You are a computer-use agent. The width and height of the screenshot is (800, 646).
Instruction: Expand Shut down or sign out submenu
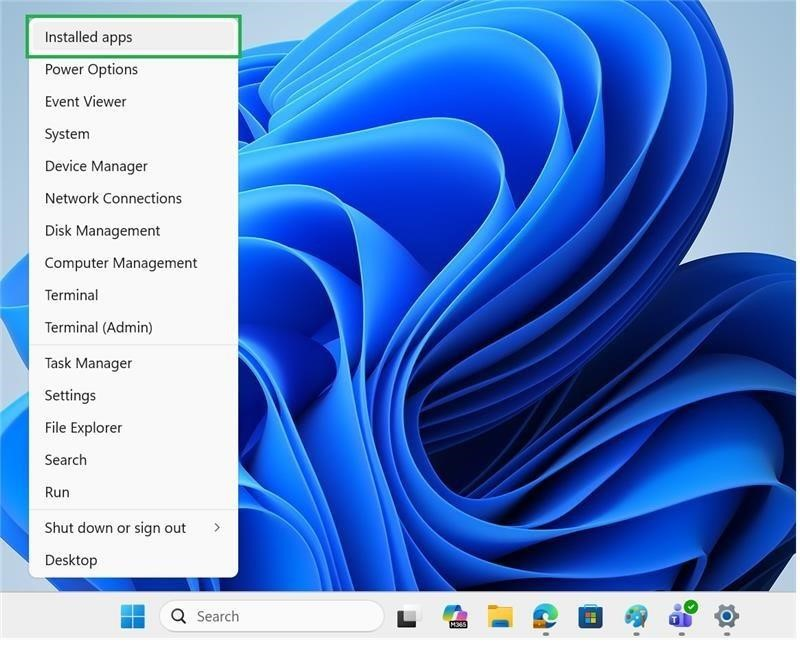point(134,528)
